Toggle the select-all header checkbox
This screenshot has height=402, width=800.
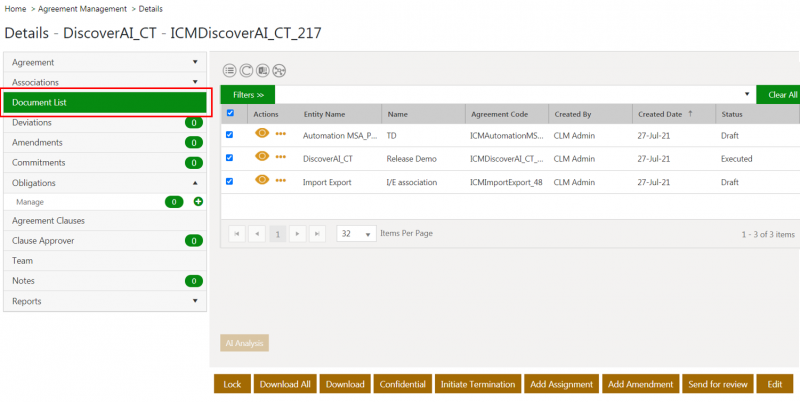click(230, 113)
